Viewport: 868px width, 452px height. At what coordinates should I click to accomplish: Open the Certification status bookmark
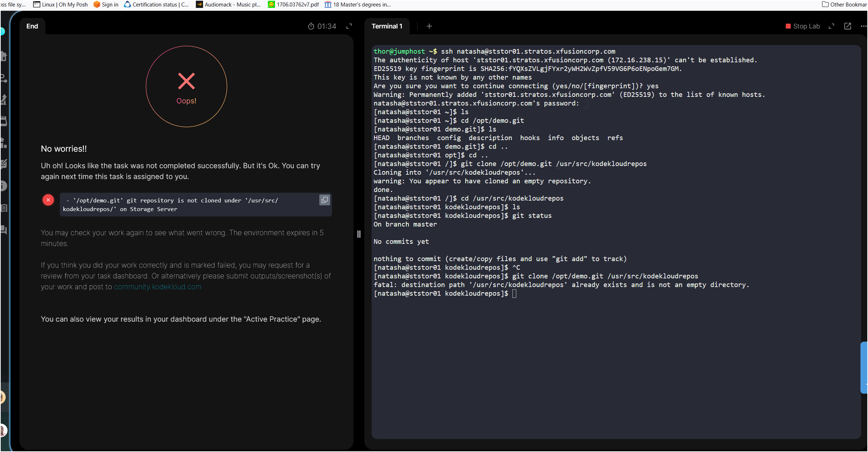pos(156,5)
